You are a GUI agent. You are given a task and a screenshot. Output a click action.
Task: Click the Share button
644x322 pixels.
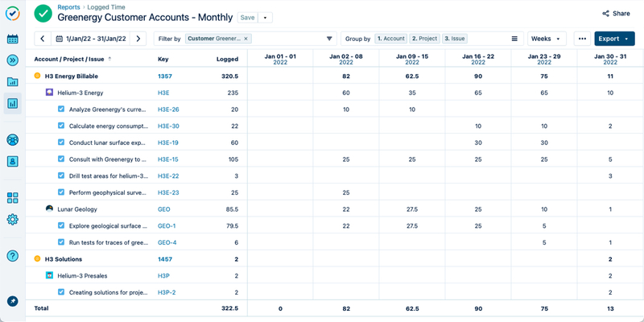616,14
